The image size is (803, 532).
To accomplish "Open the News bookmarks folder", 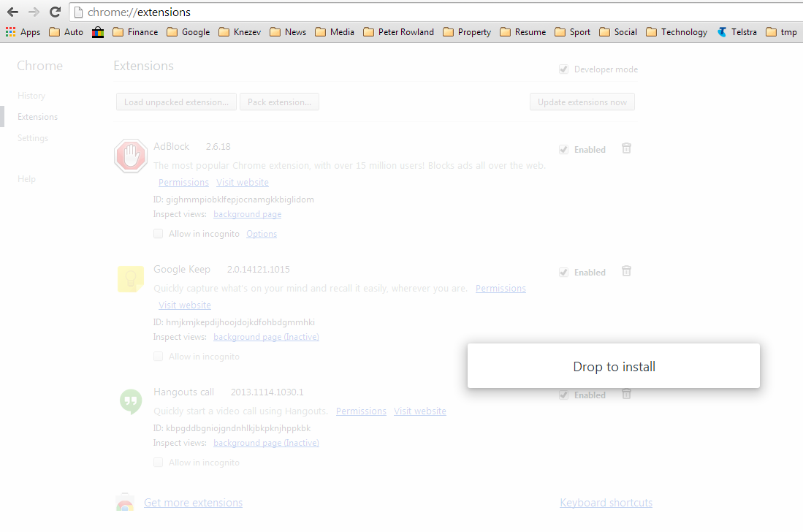I will pos(288,31).
